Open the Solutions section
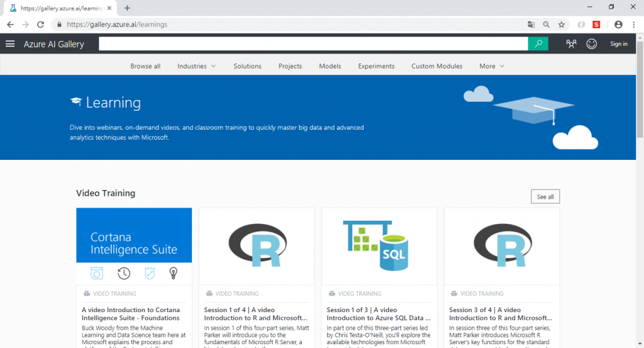644x348 pixels. 247,66
